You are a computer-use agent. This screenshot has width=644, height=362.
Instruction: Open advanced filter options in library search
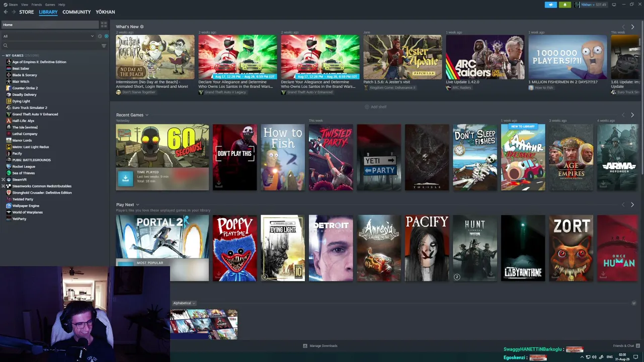coord(104,46)
